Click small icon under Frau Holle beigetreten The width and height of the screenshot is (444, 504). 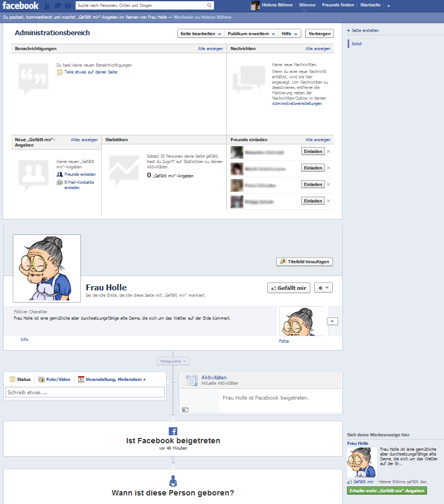(x=185, y=410)
